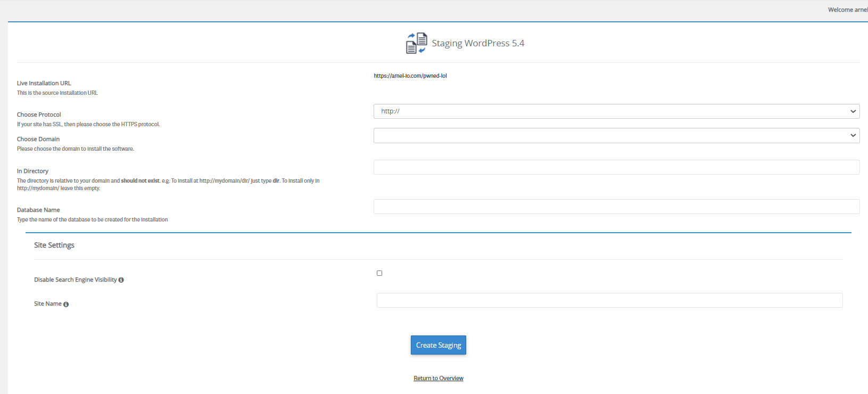The width and height of the screenshot is (868, 394).
Task: Focus the In Directory input field
Action: [616, 167]
